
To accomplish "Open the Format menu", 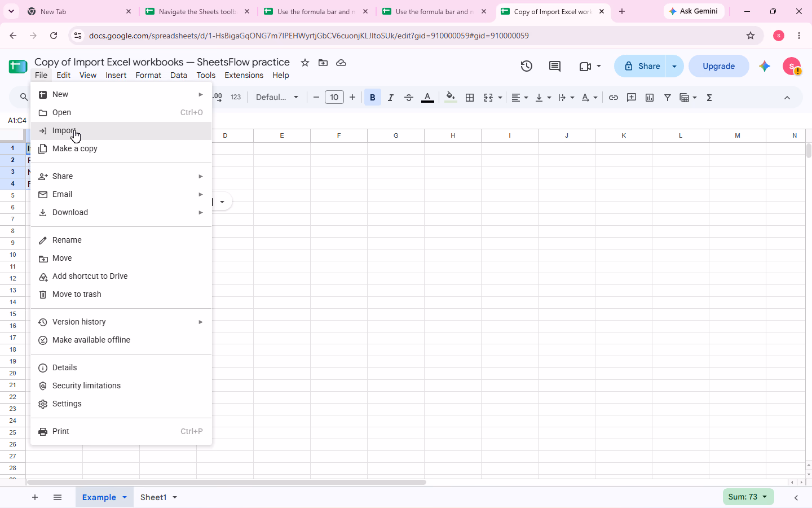I will (148, 75).
